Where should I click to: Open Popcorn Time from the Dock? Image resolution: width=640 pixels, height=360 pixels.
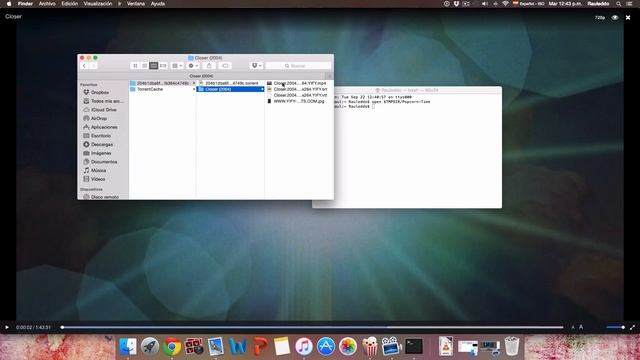tap(370, 347)
